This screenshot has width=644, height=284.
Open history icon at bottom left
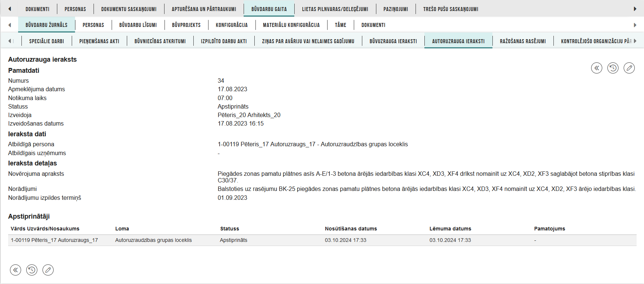(x=32, y=270)
